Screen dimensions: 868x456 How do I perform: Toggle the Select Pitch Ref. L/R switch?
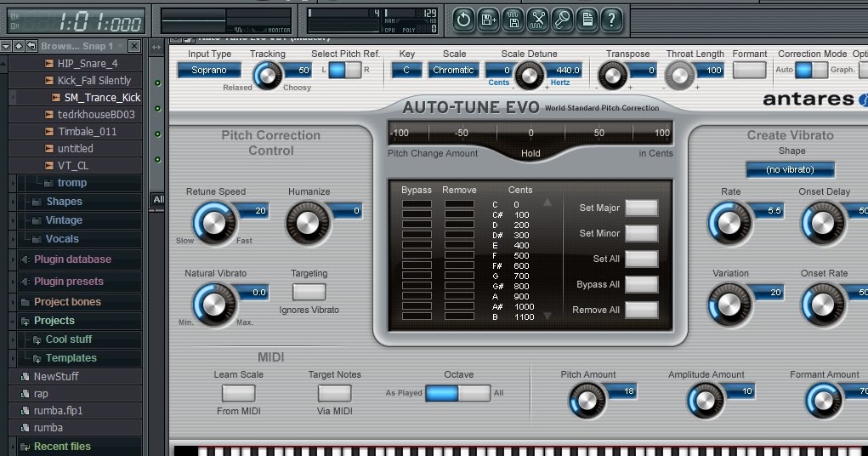pyautogui.click(x=344, y=70)
